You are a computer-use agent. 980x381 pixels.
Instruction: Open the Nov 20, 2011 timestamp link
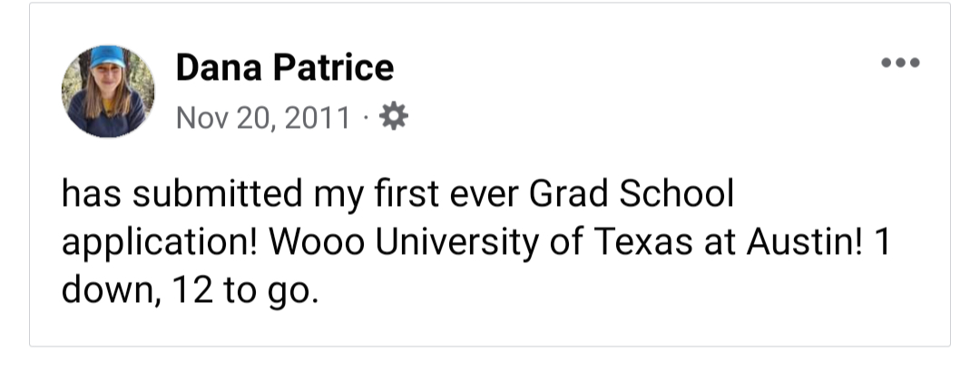(262, 118)
